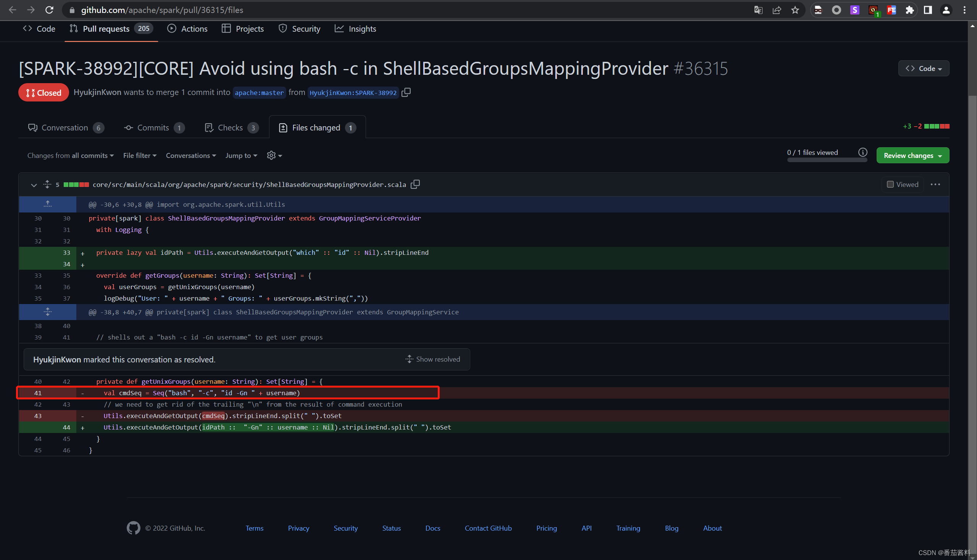
Task: Expand all lines of the file diff
Action: click(x=47, y=185)
